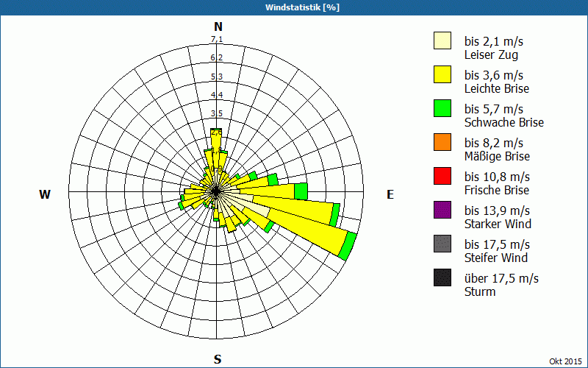
Task: Click the 'Windstatistik [%]' title text
Action: pos(302,7)
